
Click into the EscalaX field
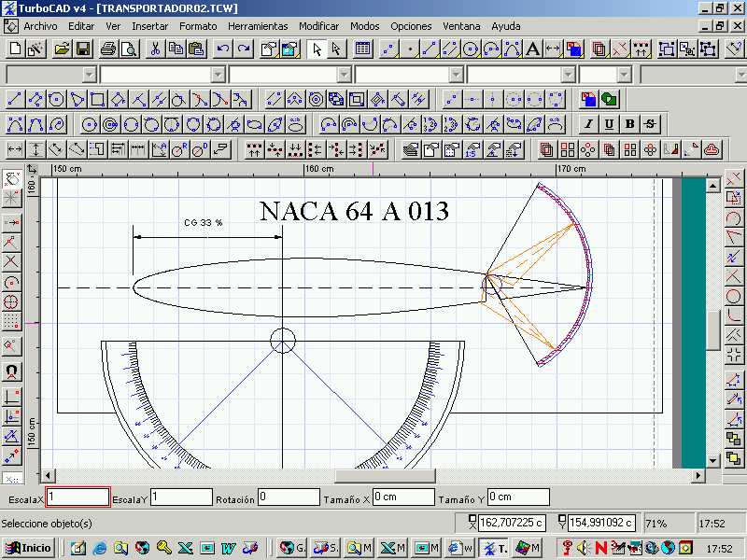point(78,497)
